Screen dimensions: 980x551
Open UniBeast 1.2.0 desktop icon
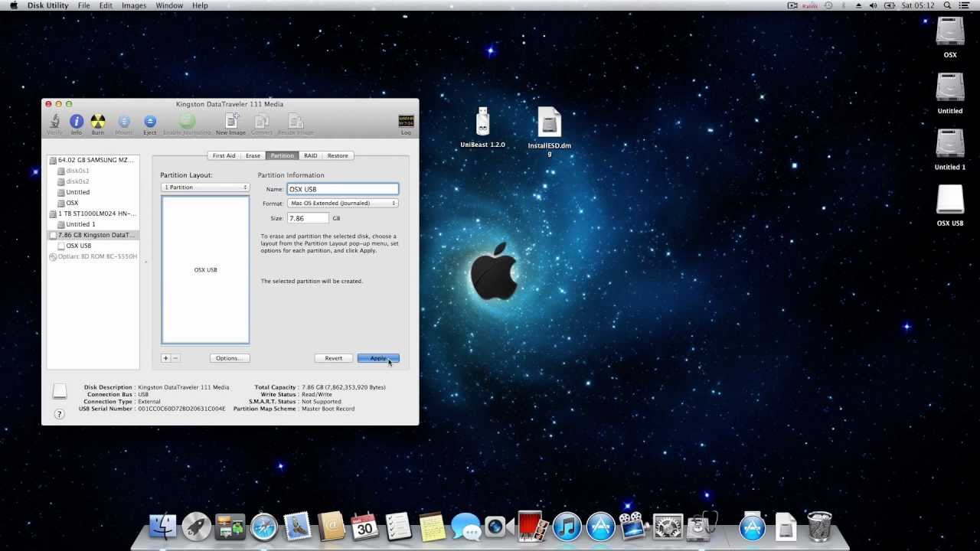[482, 127]
